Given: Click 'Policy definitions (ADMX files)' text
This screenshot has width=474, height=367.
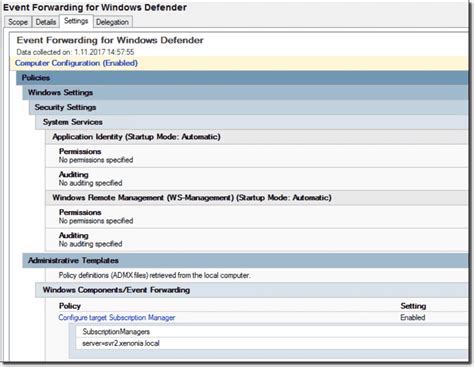Looking at the screenshot, I should [x=154, y=275].
